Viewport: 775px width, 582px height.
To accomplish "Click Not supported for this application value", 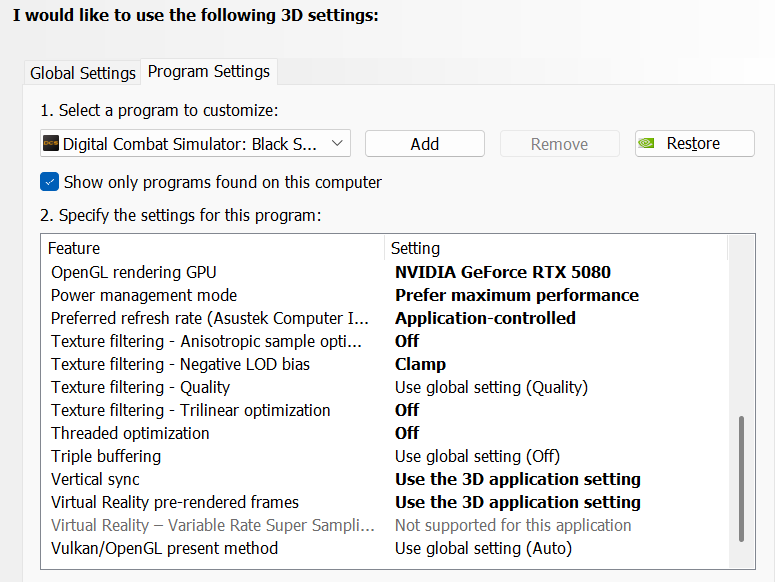I will tap(513, 525).
